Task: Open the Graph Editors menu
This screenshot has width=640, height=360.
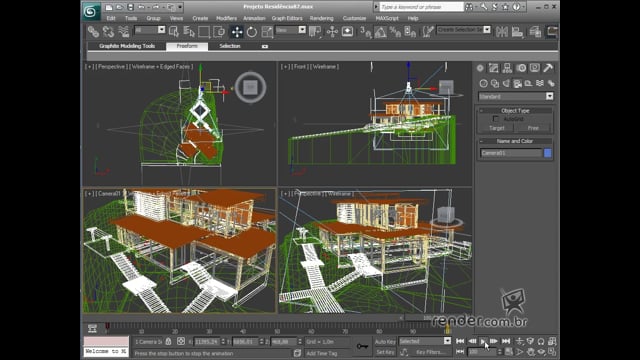Action: (287, 18)
